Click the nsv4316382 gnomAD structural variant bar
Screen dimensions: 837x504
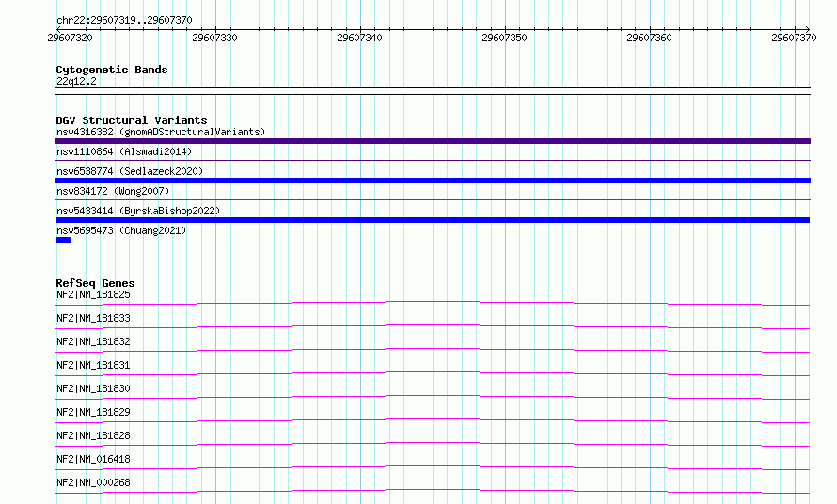click(x=433, y=141)
